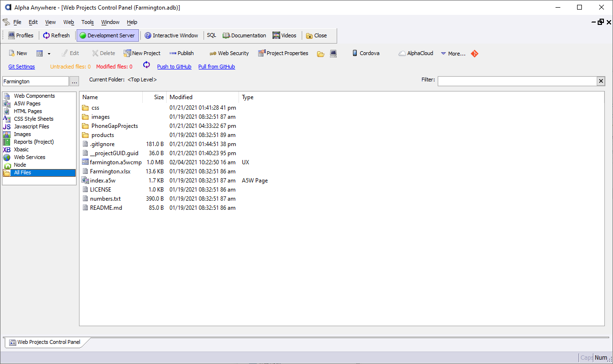613x364 pixels.
Task: Click the orange Git icon
Action: click(475, 54)
